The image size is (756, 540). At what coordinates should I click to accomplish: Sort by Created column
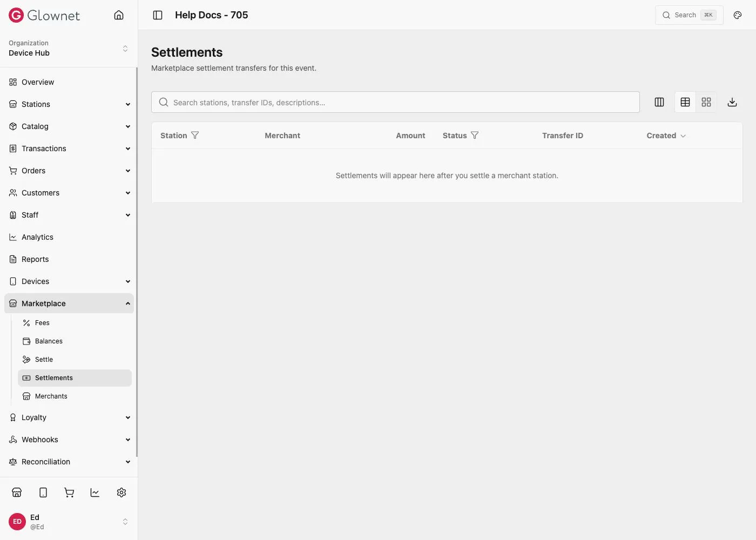point(666,136)
